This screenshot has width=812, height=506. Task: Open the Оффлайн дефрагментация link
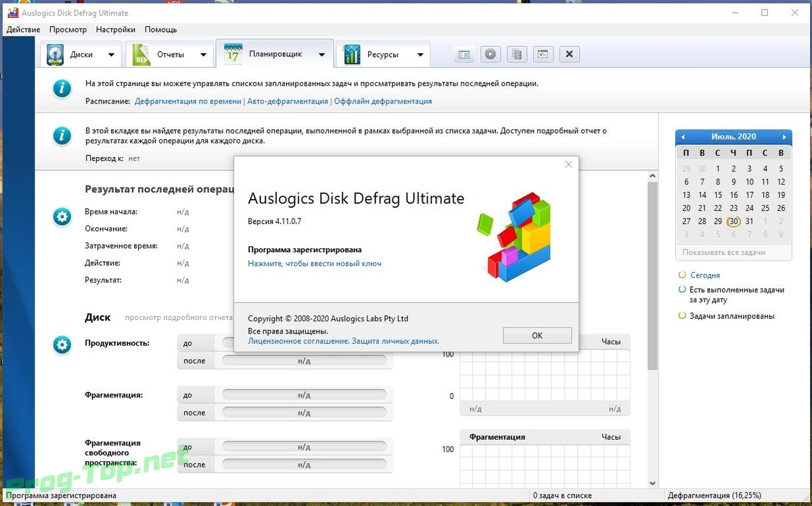coord(383,101)
